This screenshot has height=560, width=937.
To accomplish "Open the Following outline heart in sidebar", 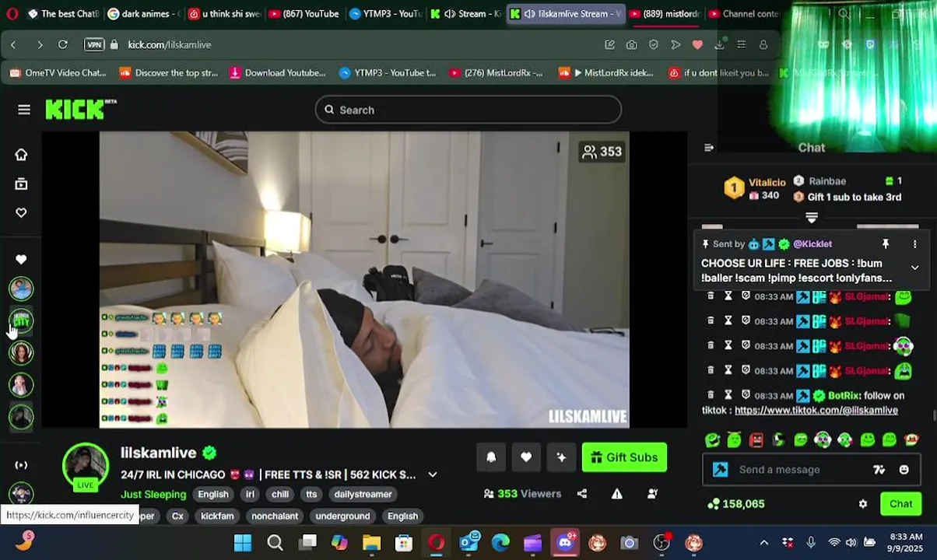I will pyautogui.click(x=21, y=212).
